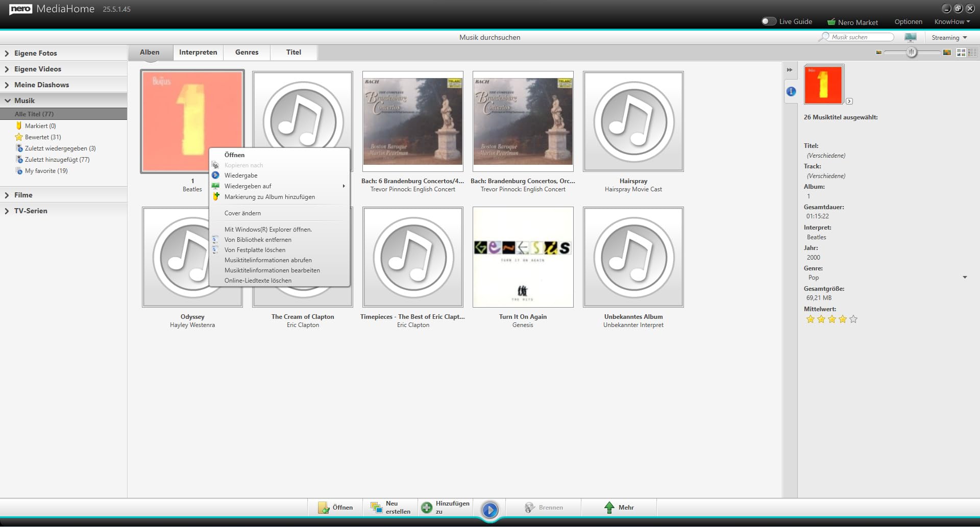Open the Streaming dropdown
Screen dimensions: 980x527
pyautogui.click(x=949, y=38)
